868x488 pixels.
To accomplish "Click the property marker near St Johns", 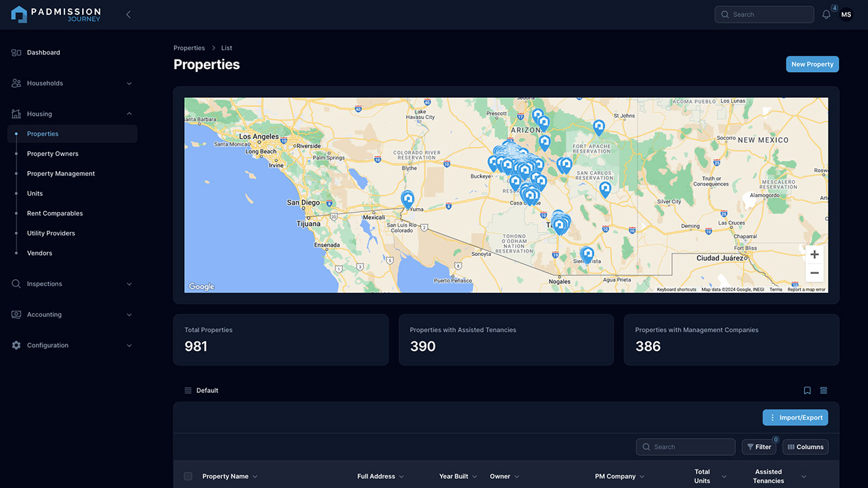I will (599, 127).
